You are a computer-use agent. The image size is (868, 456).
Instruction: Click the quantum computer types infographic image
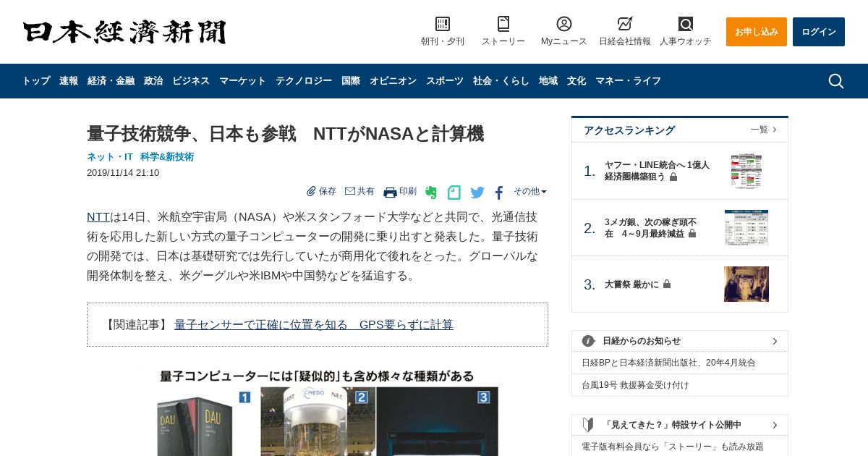(318, 411)
